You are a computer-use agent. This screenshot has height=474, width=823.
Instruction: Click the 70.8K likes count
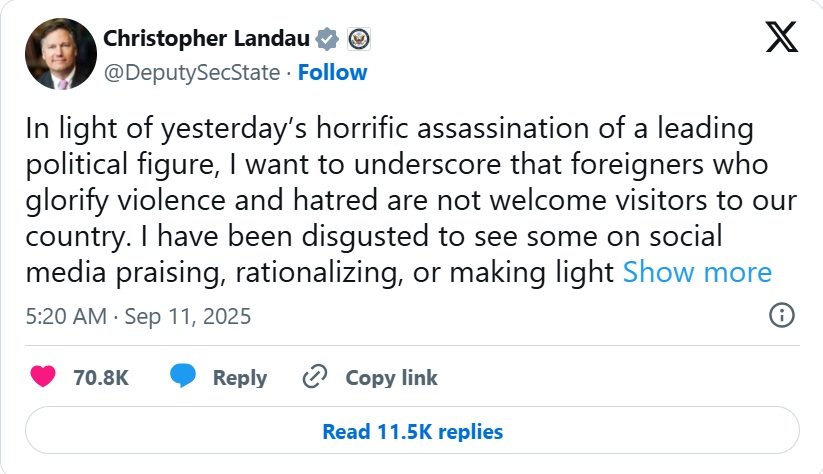(101, 378)
